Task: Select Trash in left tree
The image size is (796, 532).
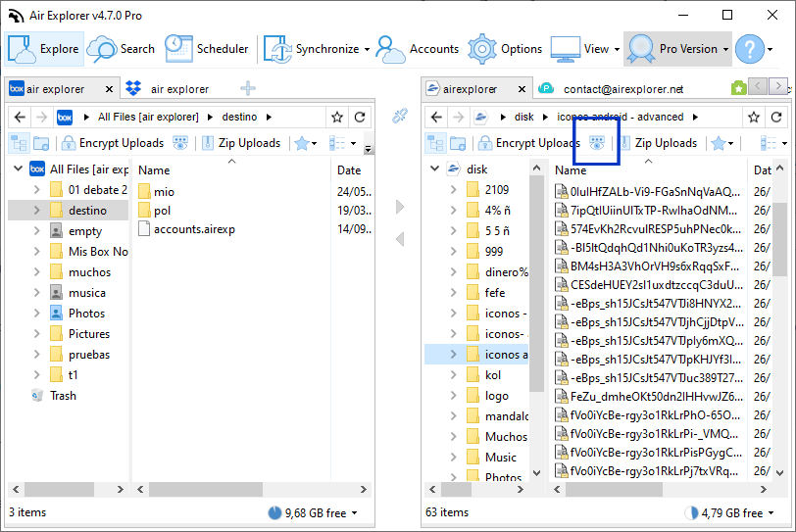Action: (x=63, y=396)
